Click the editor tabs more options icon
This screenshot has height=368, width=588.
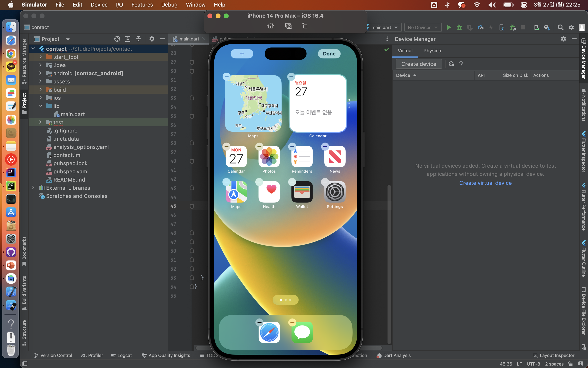[387, 39]
